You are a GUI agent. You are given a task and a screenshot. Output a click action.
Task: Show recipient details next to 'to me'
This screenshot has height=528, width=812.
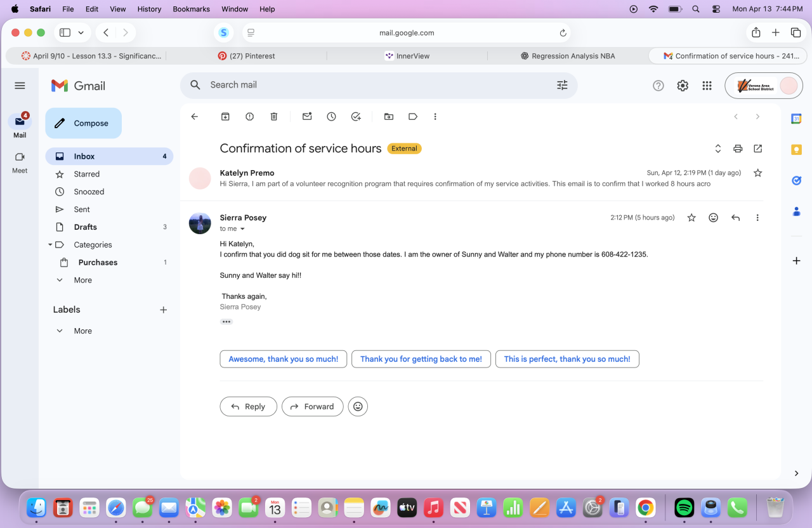(x=242, y=229)
